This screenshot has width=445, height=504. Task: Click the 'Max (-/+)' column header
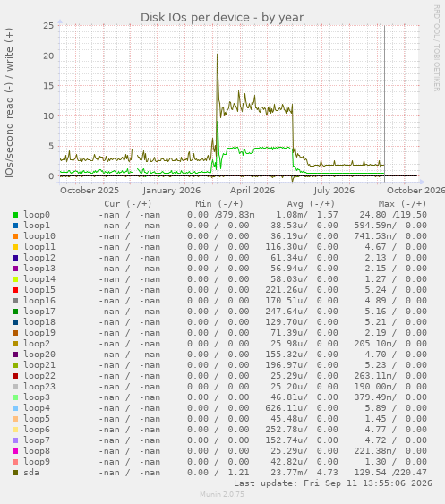coord(403,204)
